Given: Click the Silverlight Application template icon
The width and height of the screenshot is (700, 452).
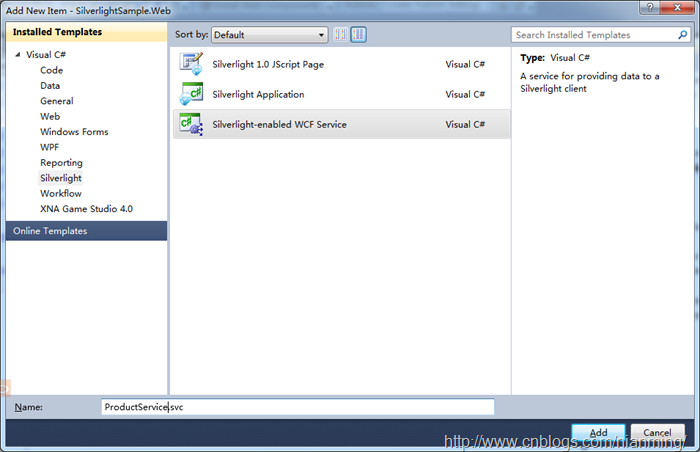Looking at the screenshot, I should coord(191,94).
